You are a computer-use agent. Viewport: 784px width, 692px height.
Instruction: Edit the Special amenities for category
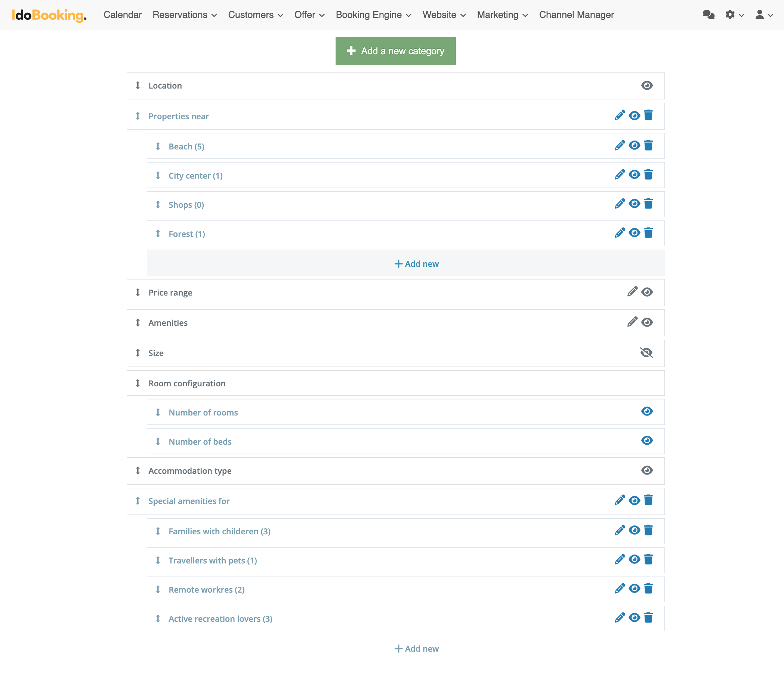pos(620,500)
